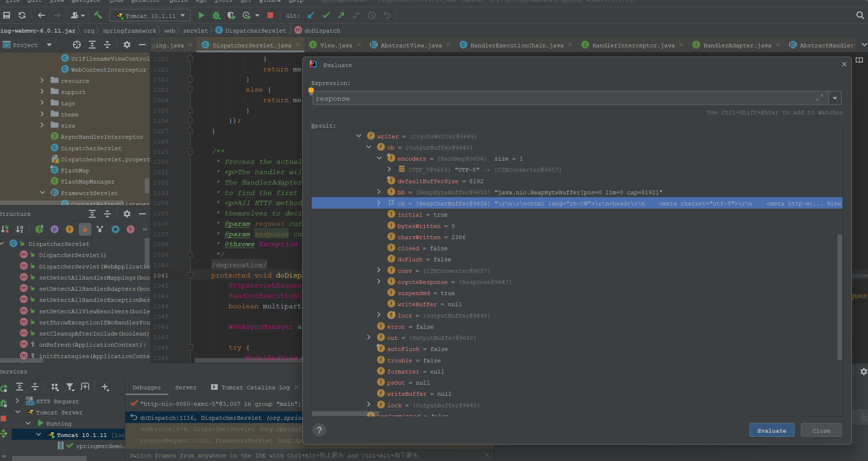This screenshot has width=868, height=461.
Task: Click Git update project arrow icon
Action: click(x=311, y=15)
